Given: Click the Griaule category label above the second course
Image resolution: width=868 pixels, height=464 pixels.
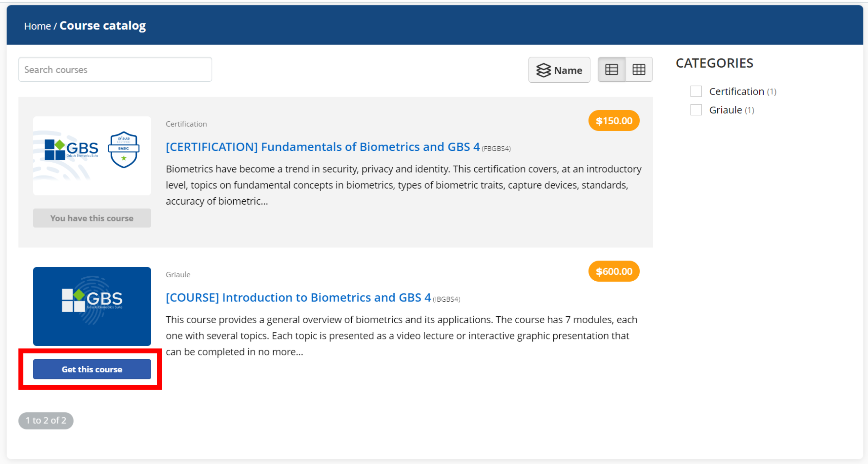Looking at the screenshot, I should tap(178, 274).
